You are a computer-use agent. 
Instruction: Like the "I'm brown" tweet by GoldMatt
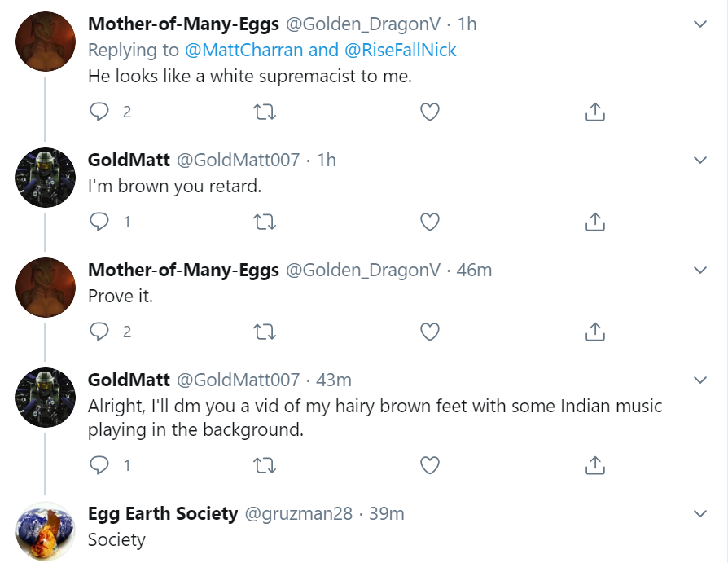click(x=429, y=222)
